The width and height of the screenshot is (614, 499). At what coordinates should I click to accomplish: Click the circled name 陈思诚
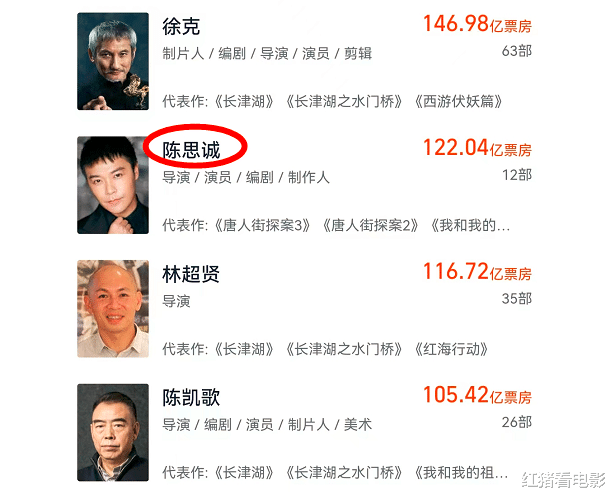(x=191, y=150)
